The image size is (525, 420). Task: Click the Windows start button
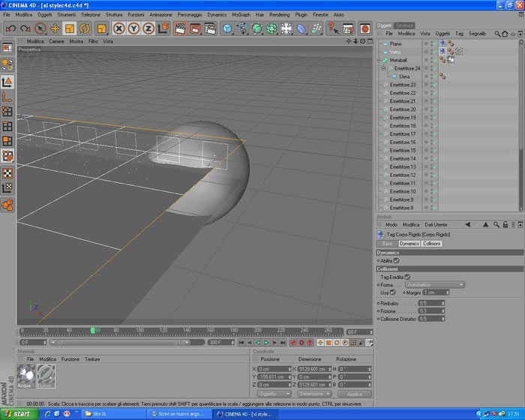[x=19, y=414]
